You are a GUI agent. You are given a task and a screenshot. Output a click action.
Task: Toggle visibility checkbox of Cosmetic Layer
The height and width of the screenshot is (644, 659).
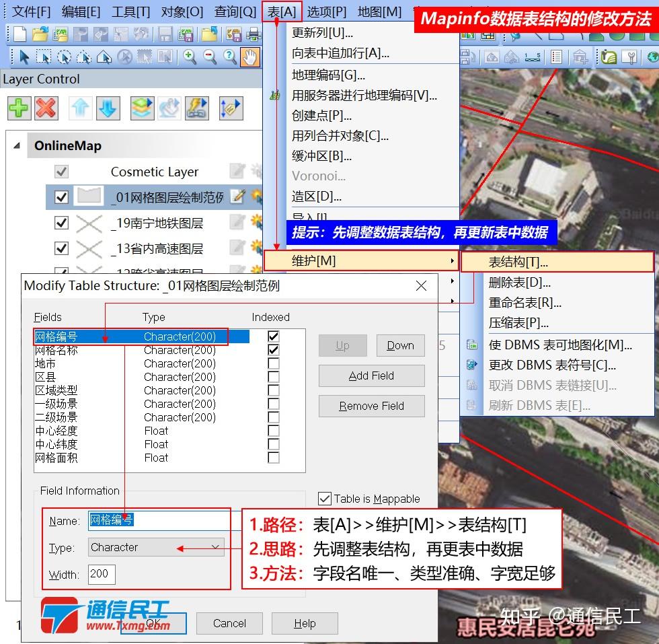pyautogui.click(x=61, y=171)
